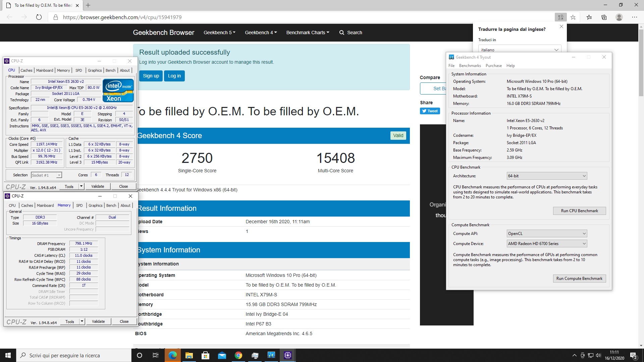
Task: Open Tools dropdown arrow in lower CPU-Z
Action: pos(82,321)
